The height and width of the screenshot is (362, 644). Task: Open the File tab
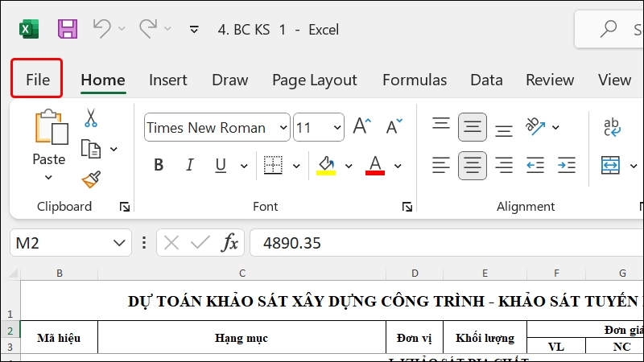point(37,80)
